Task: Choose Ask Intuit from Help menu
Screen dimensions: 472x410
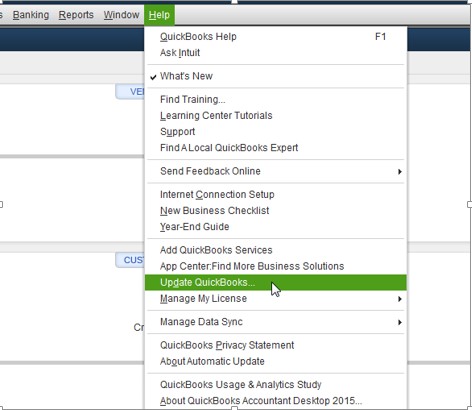Action: click(x=276, y=53)
